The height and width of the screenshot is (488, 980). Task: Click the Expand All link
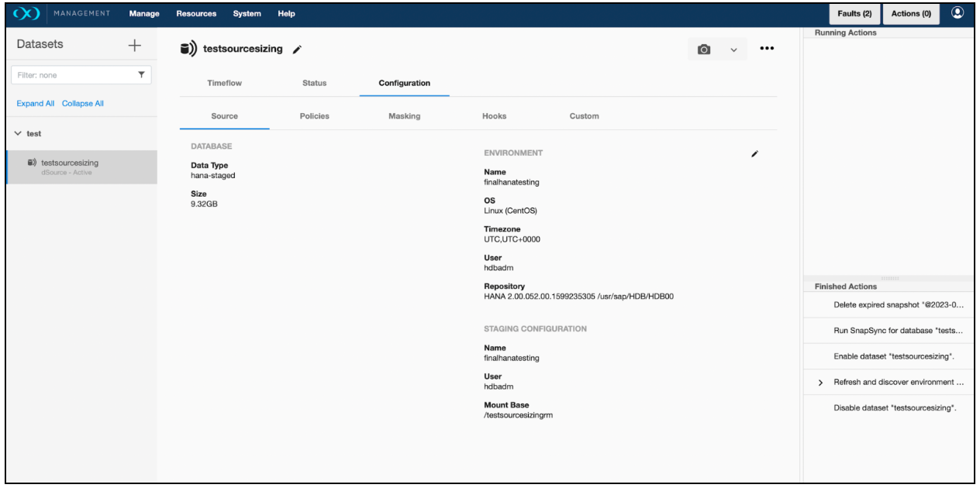tap(35, 103)
